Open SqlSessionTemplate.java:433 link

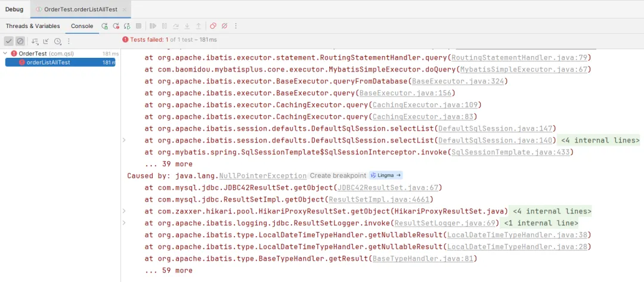510,152
